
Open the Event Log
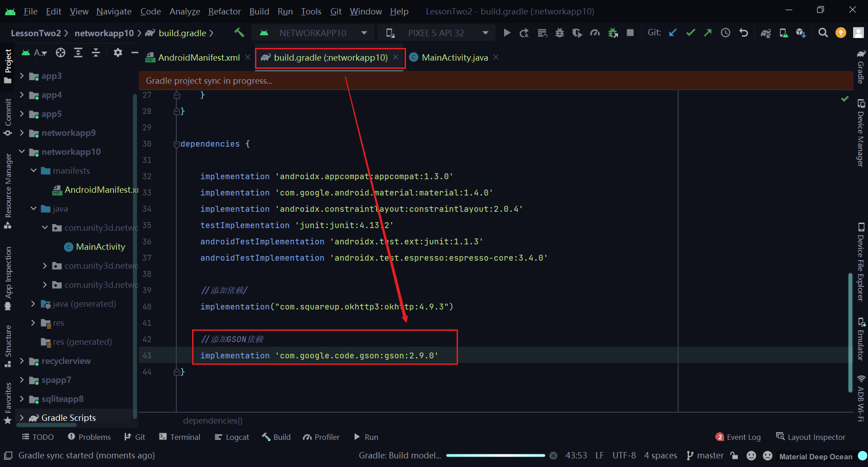pyautogui.click(x=738, y=437)
